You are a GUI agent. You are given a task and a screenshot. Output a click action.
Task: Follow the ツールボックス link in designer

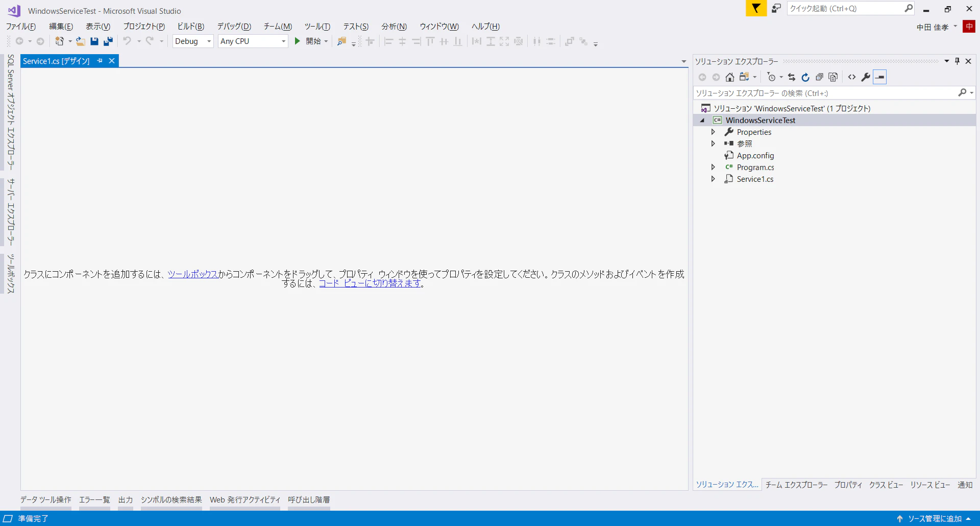[x=193, y=274]
